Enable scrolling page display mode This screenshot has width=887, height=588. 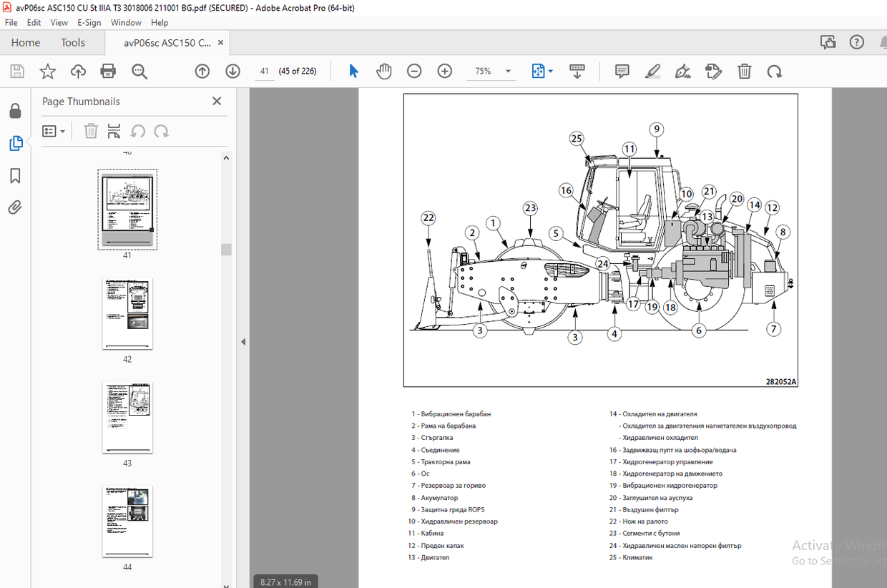point(577,71)
